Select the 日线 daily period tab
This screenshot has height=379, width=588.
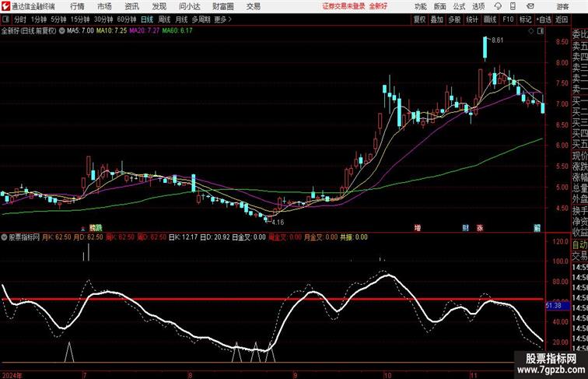click(x=147, y=19)
